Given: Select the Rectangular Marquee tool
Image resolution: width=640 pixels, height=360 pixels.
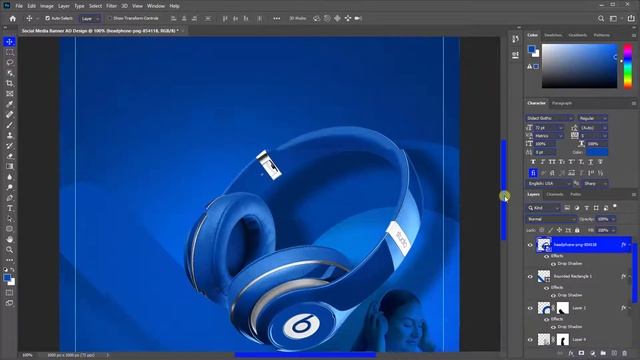Looking at the screenshot, I should [x=9, y=52].
